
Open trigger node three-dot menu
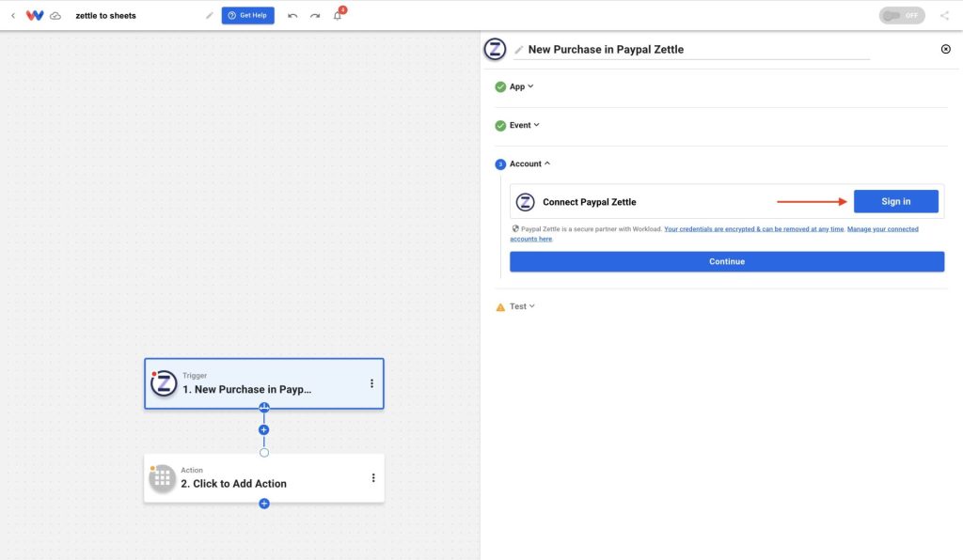(371, 383)
